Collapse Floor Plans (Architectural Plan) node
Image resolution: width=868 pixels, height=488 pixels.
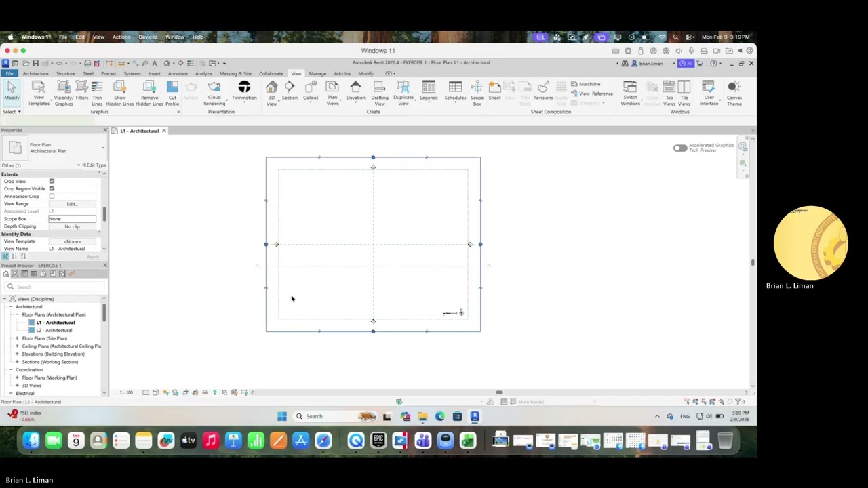tap(17, 314)
